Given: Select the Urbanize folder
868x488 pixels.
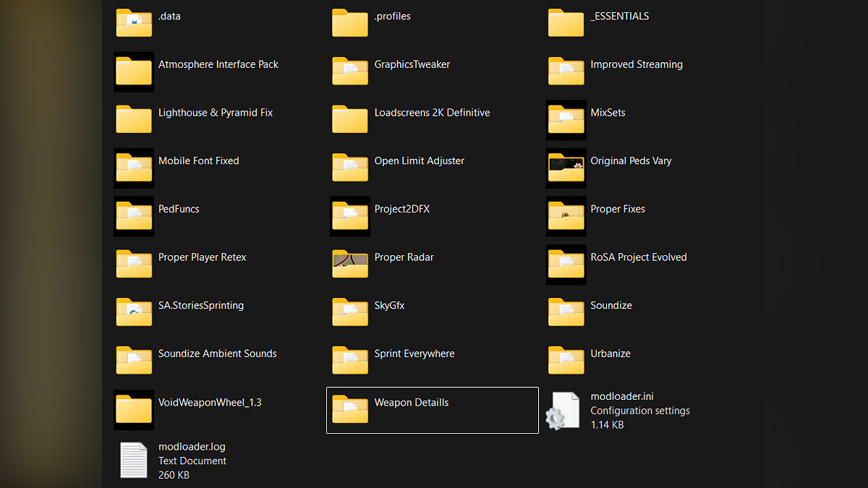Looking at the screenshot, I should pyautogui.click(x=610, y=354).
